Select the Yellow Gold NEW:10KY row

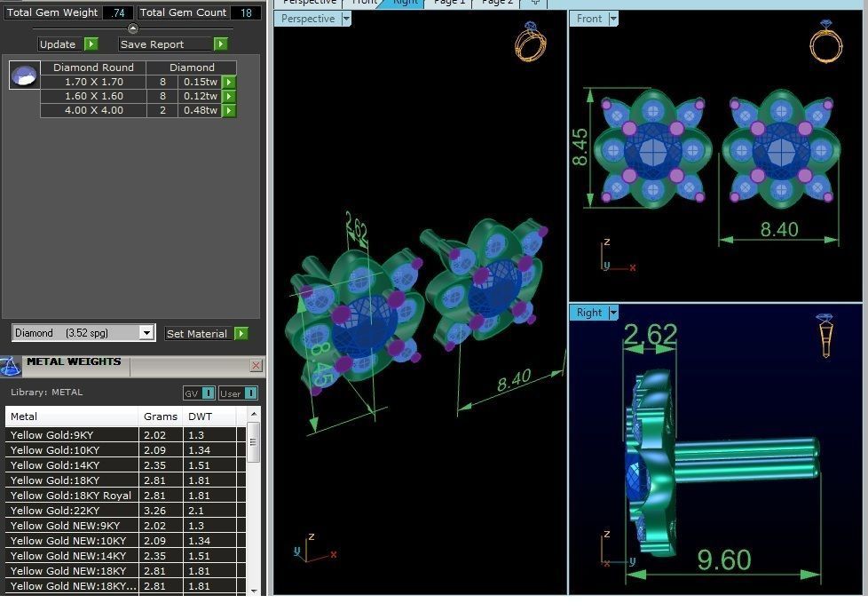pos(125,541)
